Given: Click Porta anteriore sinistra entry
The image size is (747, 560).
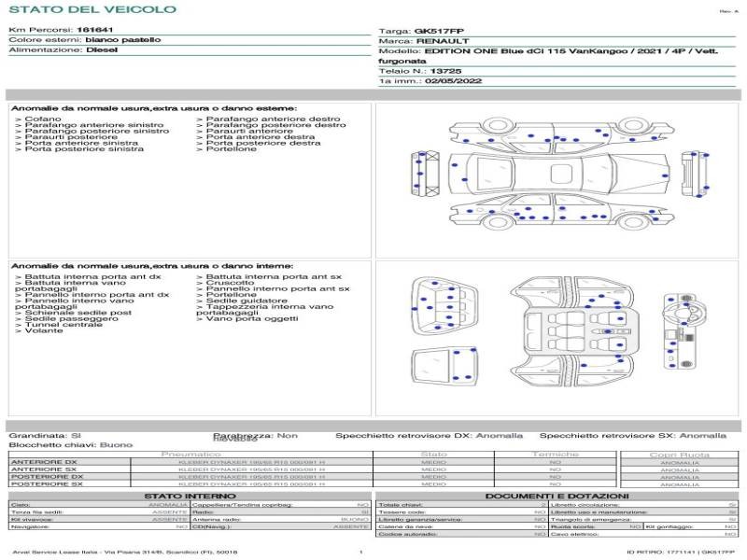Looking at the screenshot, I should click(x=77, y=143).
